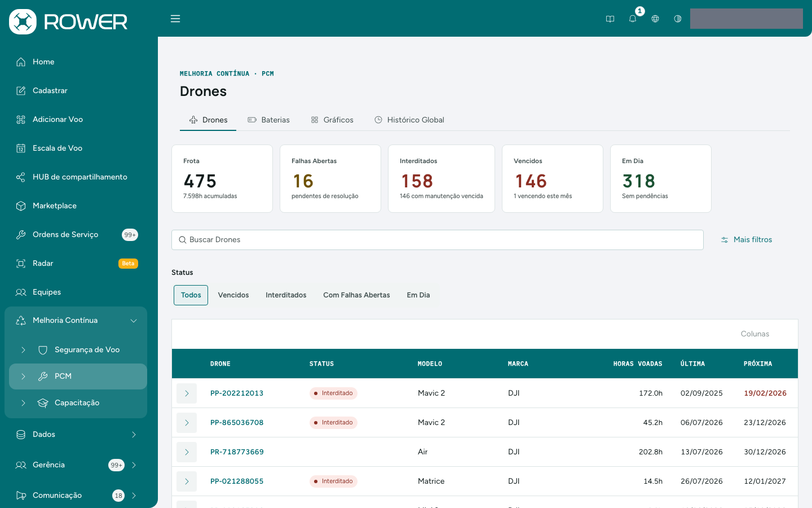Click the Vencidos 146 card
The image size is (812, 508).
(x=553, y=179)
